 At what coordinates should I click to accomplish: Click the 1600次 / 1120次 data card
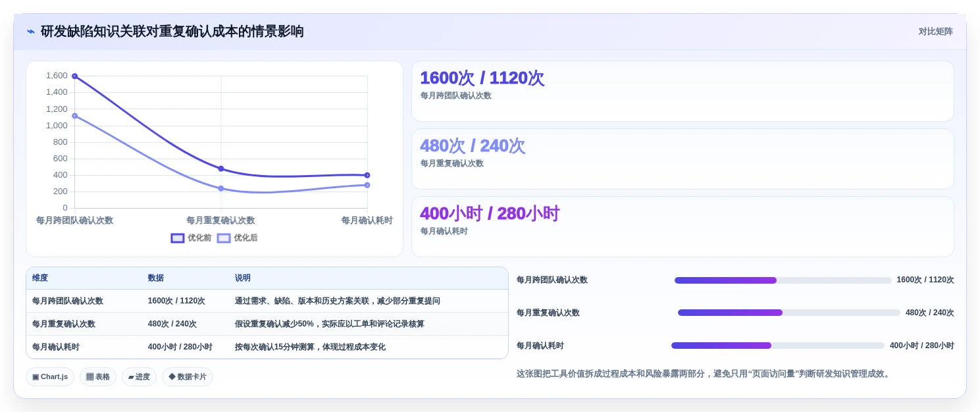coord(683,91)
